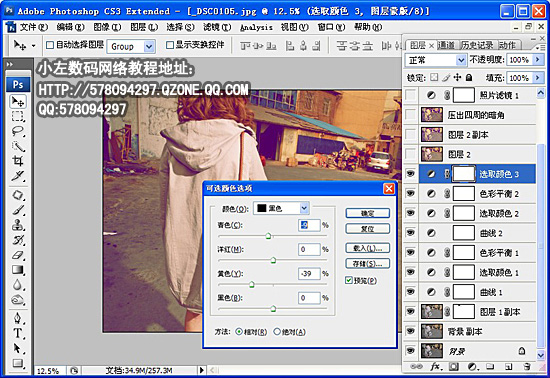
Task: Open the Group dropdown in options bar
Action: pos(150,46)
